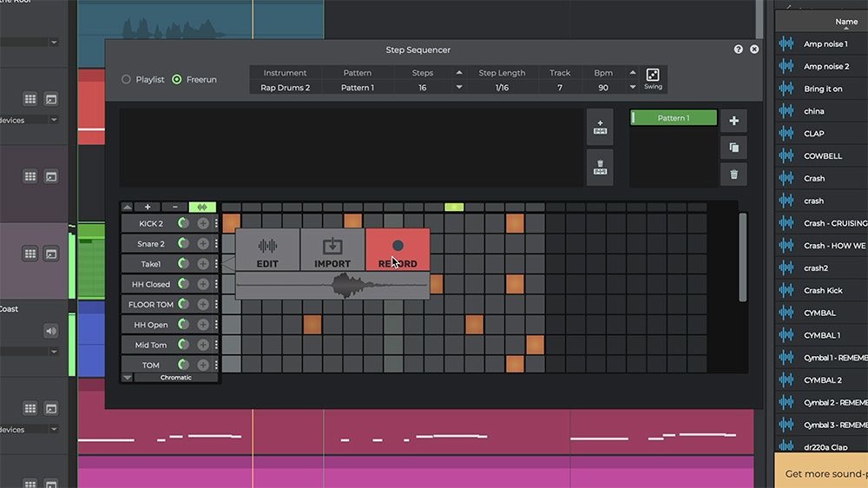Select the Playlist radio option
Image resolution: width=868 pixels, height=488 pixels.
tap(126, 79)
